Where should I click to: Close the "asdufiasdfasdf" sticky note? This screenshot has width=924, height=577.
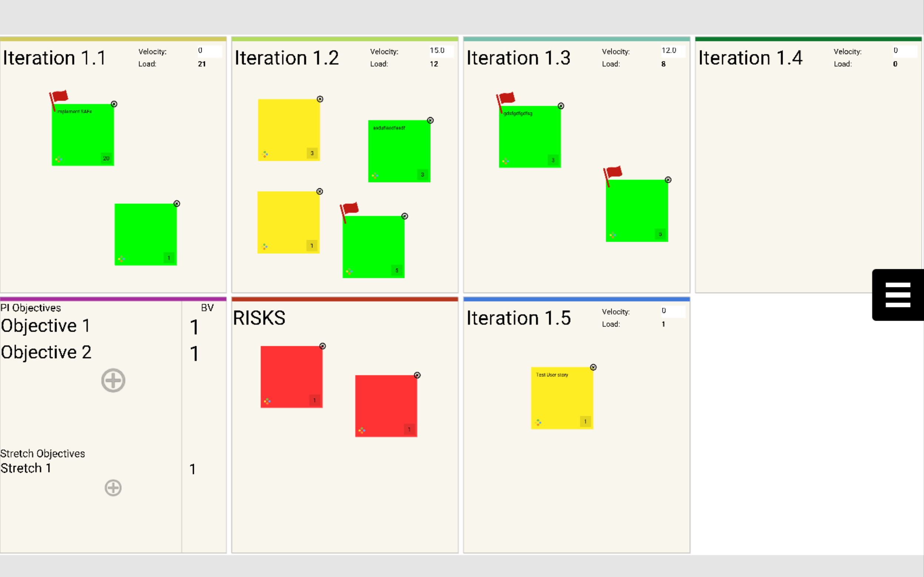430,121
